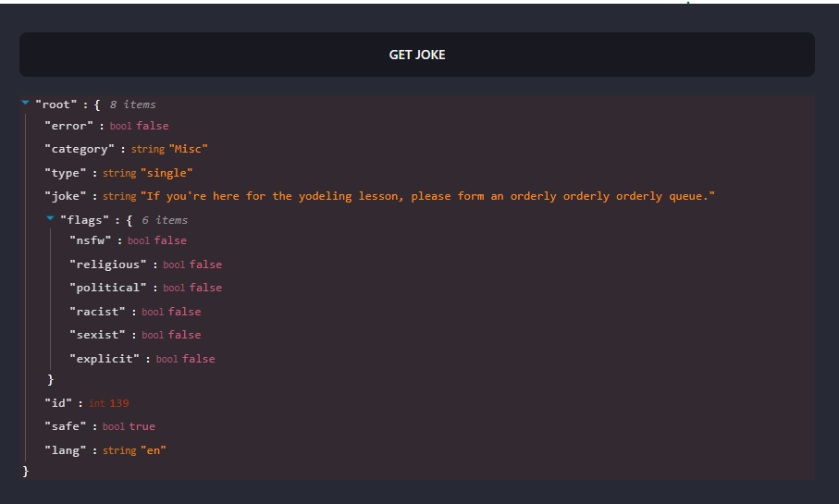Click the "explicit" key
The image size is (839, 504).
[105, 359]
